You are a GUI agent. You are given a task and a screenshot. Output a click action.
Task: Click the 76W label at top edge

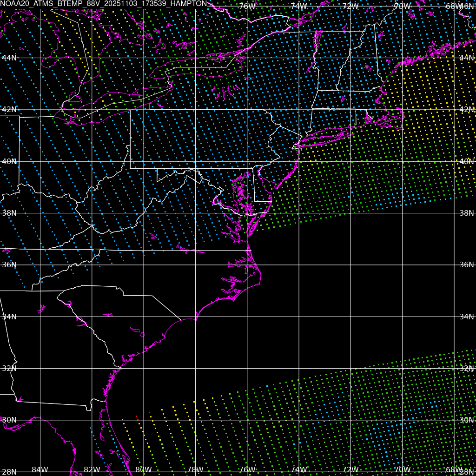pyautogui.click(x=247, y=6)
